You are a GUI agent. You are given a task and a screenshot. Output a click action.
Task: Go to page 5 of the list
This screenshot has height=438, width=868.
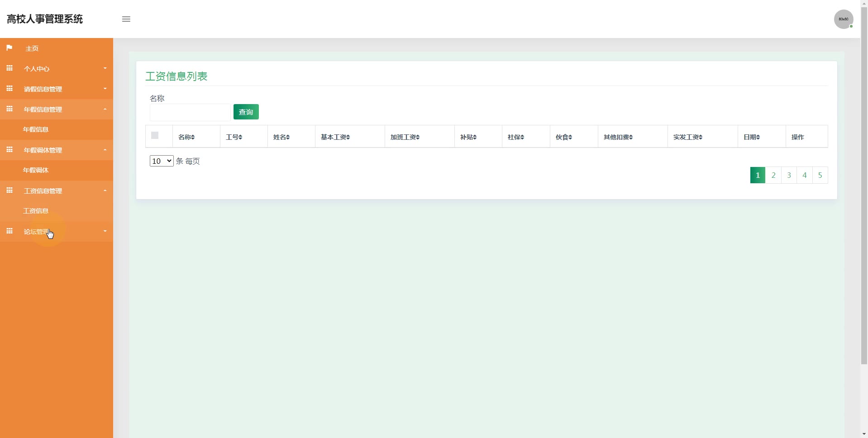point(820,175)
